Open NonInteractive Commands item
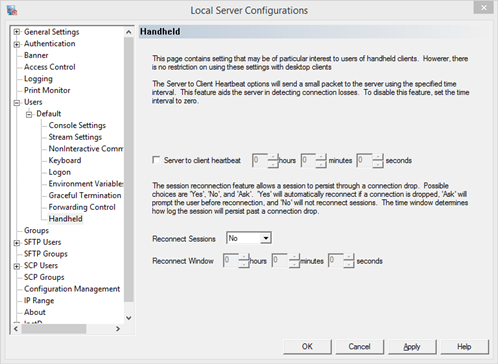Screen dimensions: 498x364 [x=86, y=149]
